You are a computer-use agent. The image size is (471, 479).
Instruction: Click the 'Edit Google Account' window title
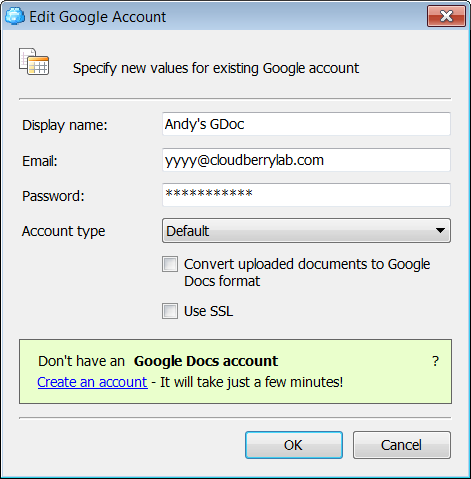(98, 17)
